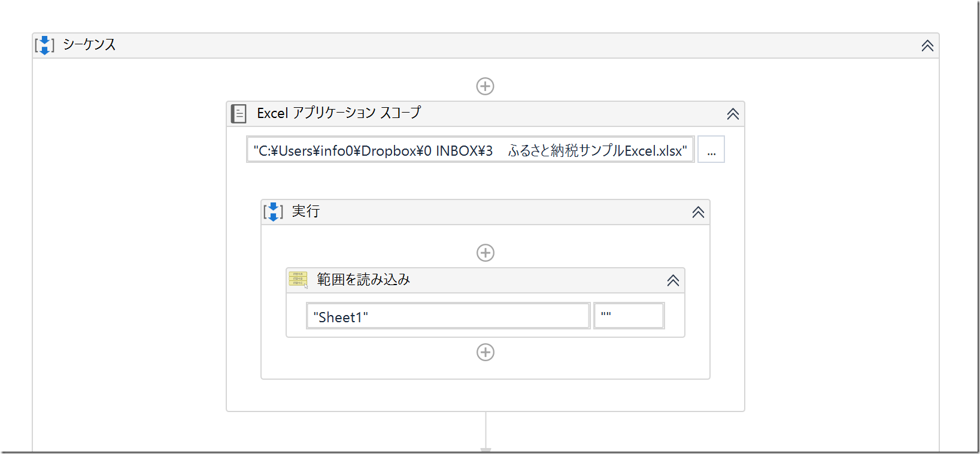Image resolution: width=980 pixels, height=454 pixels.
Task: Edit the empty range field
Action: [x=629, y=316]
